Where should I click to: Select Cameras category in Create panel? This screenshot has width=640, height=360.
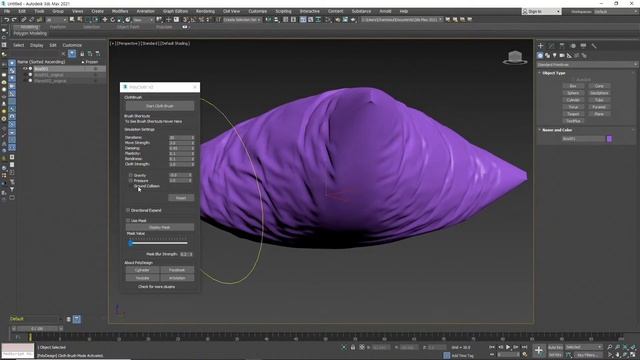(x=562, y=56)
